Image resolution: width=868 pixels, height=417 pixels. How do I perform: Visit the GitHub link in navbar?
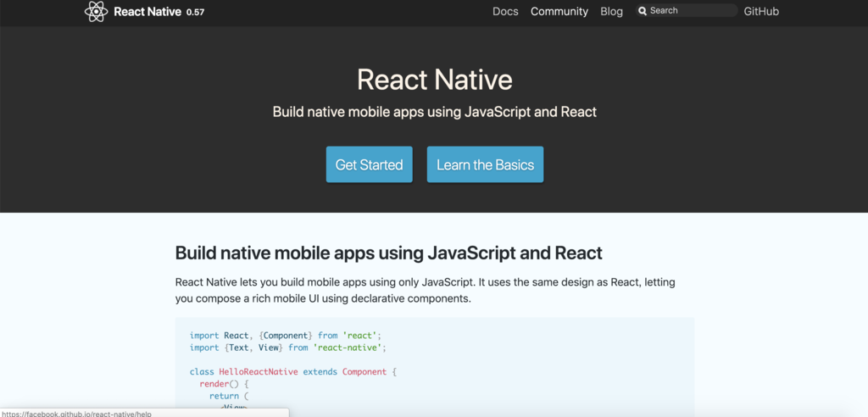[x=761, y=11]
